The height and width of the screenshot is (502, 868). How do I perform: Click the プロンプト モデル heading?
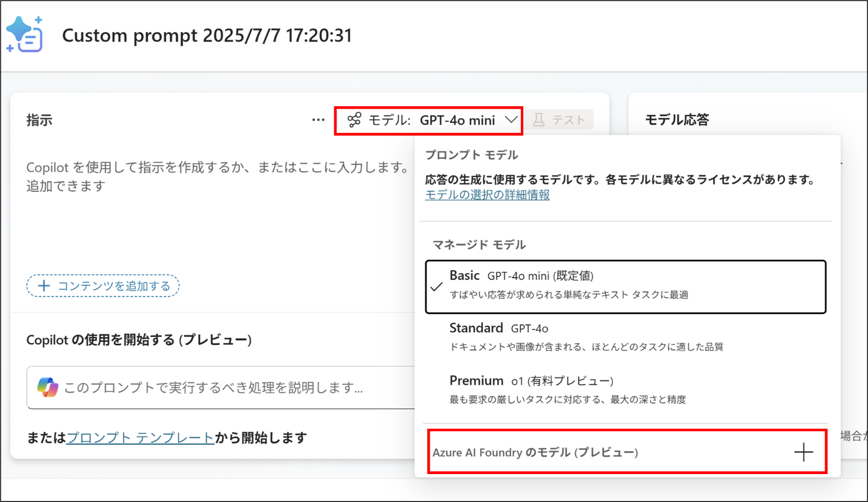(472, 155)
